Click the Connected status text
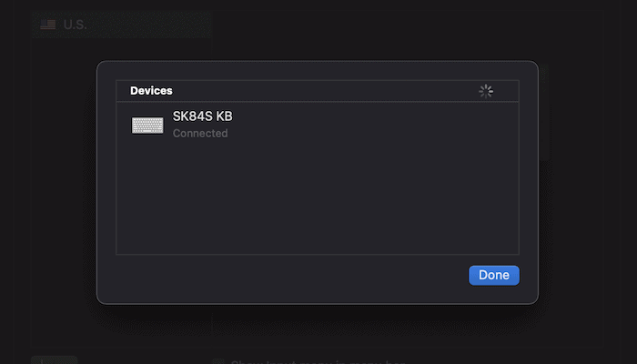 (200, 134)
